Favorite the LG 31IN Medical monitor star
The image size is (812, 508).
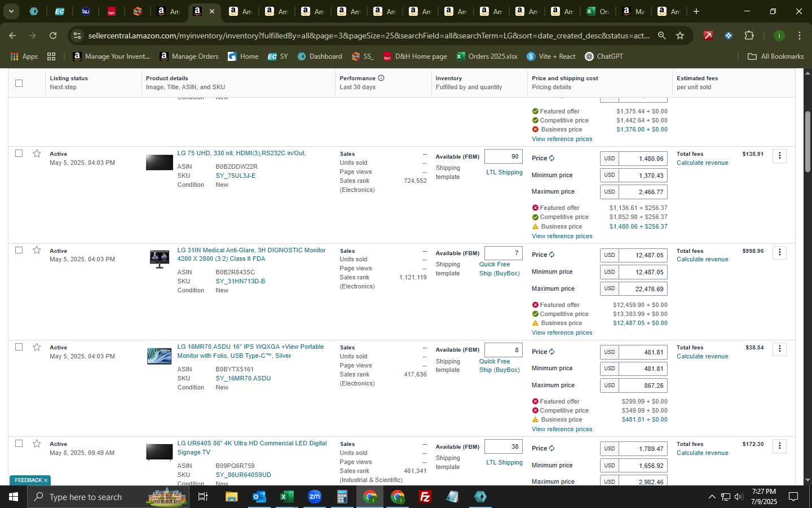[x=37, y=250]
